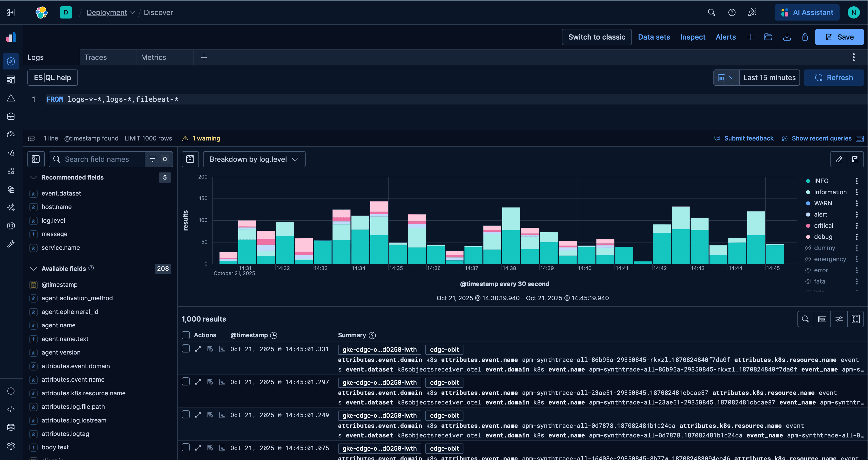Select the Dev Tools wrench icon

pyautogui.click(x=11, y=244)
